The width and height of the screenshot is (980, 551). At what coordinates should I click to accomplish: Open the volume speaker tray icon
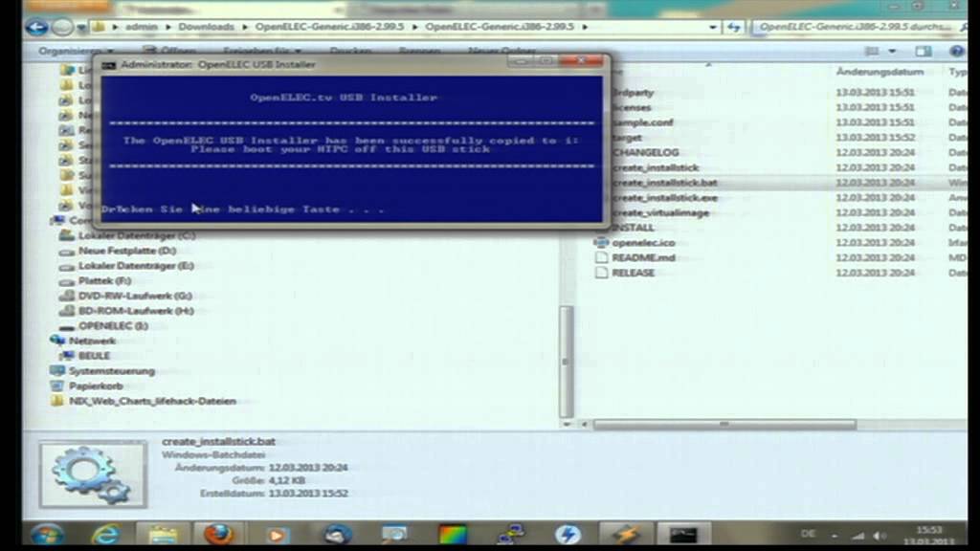(x=880, y=536)
